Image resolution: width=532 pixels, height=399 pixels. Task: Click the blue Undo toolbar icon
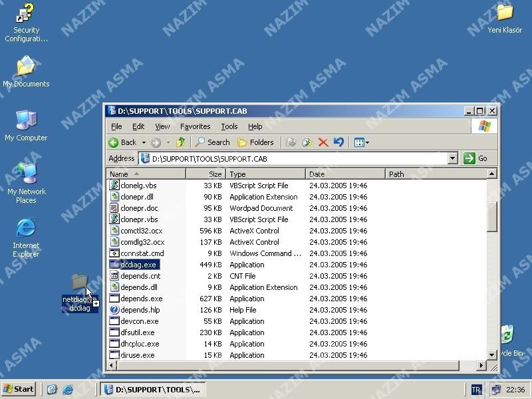[338, 142]
